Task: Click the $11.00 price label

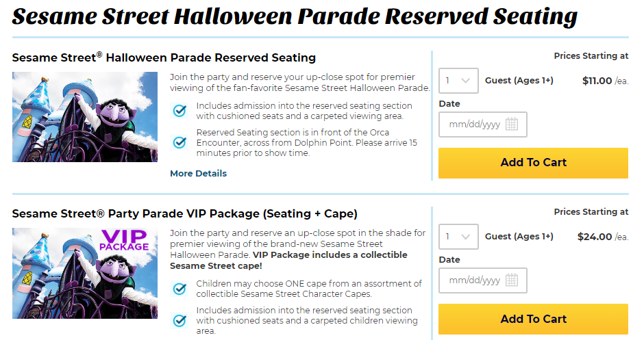Action: pos(597,81)
